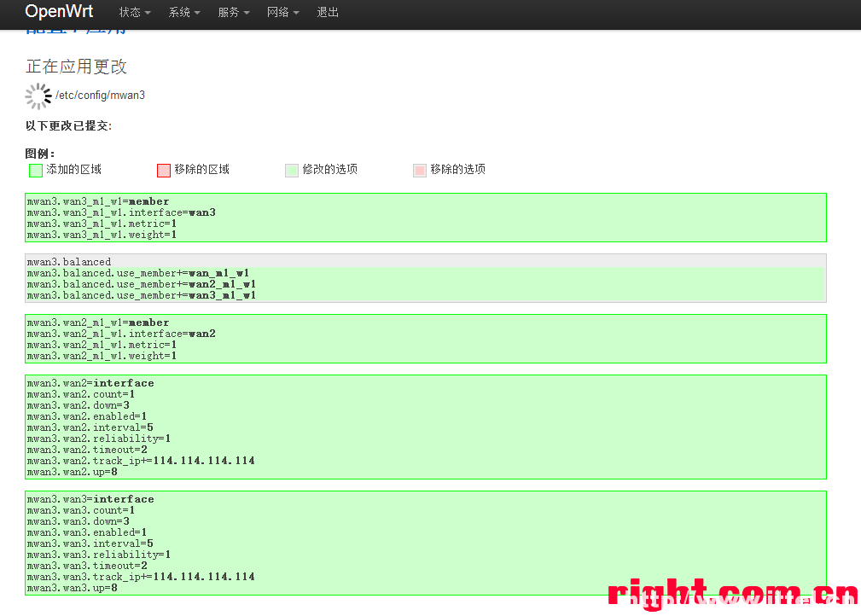This screenshot has height=616, width=861.
Task: Click line mwan3.wan3.reliability=1
Action: 99,555
